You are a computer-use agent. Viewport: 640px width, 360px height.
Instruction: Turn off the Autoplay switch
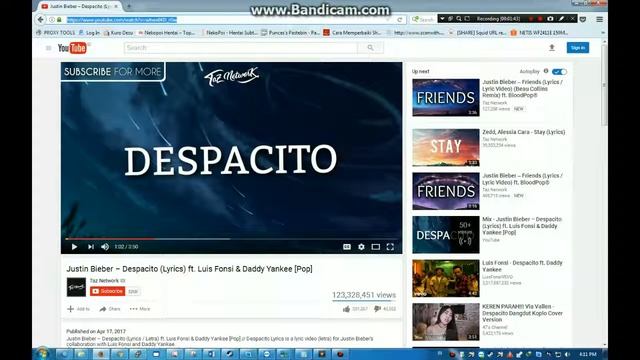click(x=559, y=72)
